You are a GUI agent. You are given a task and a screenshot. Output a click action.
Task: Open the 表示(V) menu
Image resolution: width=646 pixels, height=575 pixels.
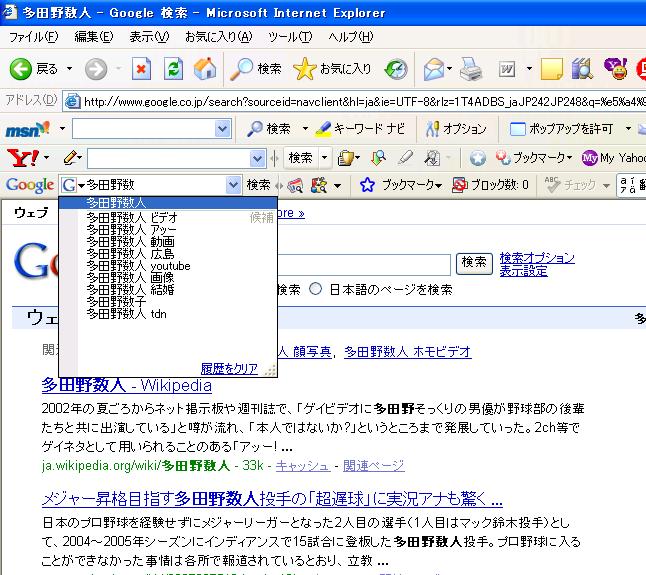pyautogui.click(x=149, y=37)
